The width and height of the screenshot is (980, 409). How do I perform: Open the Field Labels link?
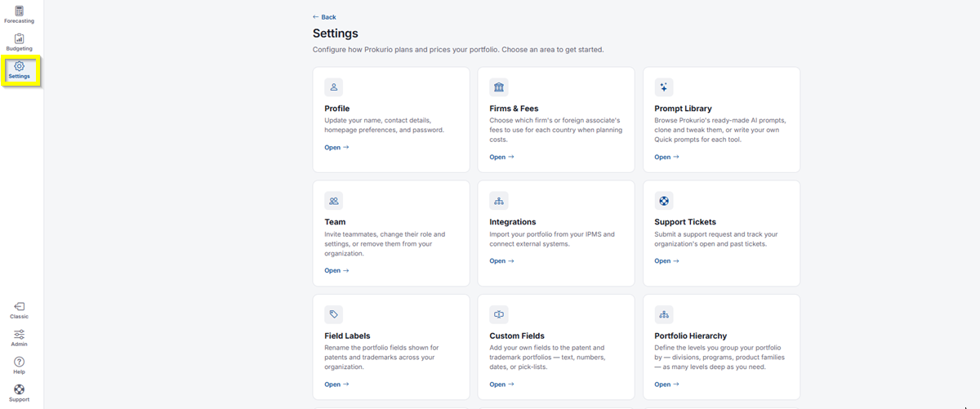336,385
